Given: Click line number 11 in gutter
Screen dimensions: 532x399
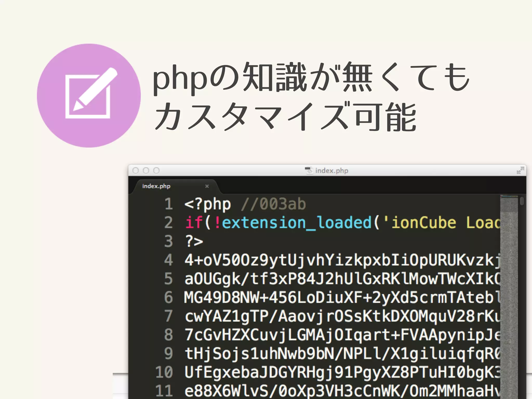Looking at the screenshot, I should click(x=164, y=391).
